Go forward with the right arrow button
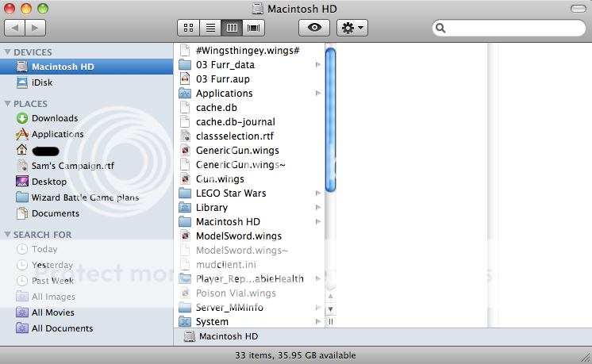 click(x=37, y=28)
